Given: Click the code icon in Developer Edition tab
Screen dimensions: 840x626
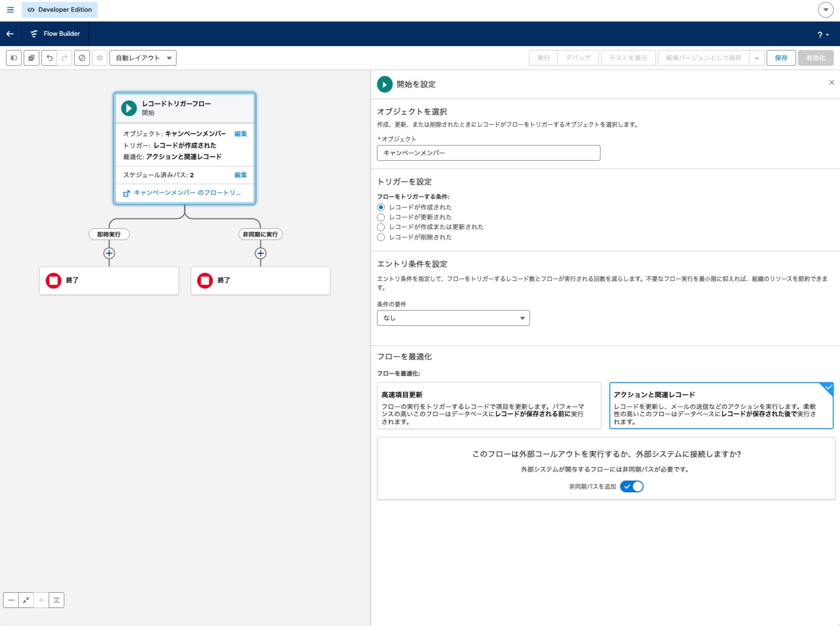Looking at the screenshot, I should coord(31,10).
